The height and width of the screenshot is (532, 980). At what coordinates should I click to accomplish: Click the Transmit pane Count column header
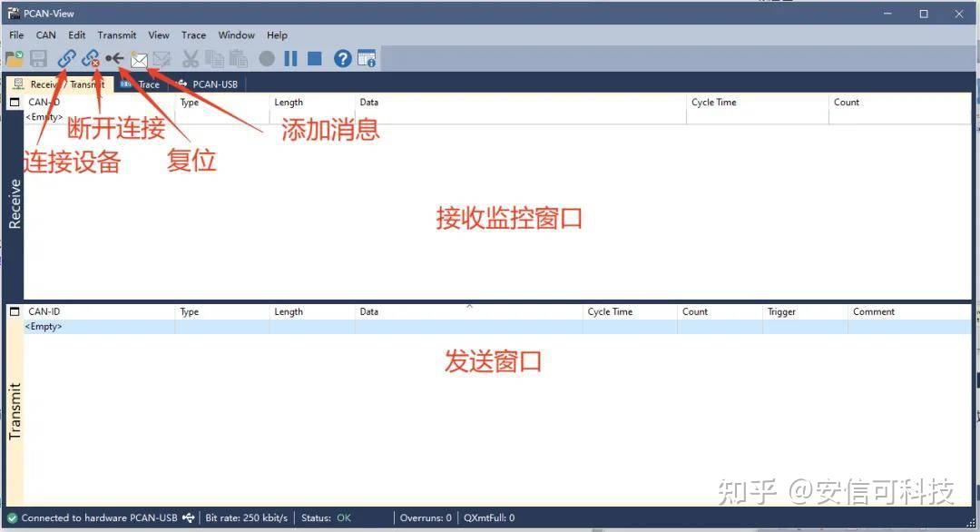tap(720, 311)
